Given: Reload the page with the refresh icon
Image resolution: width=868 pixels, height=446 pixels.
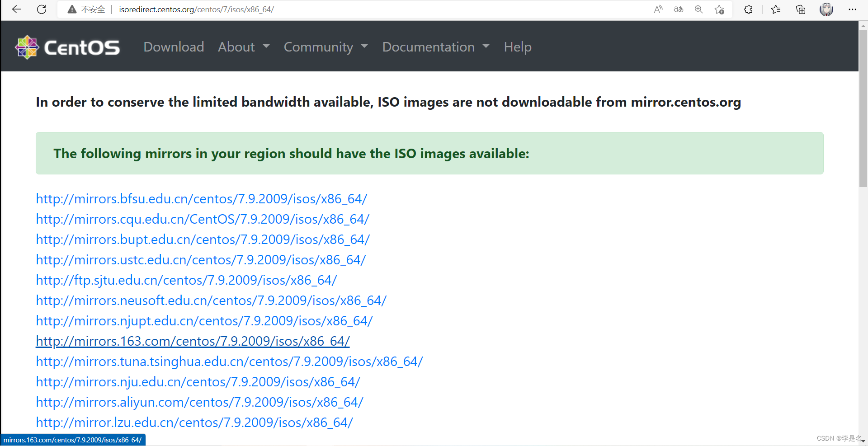Looking at the screenshot, I should [x=42, y=9].
